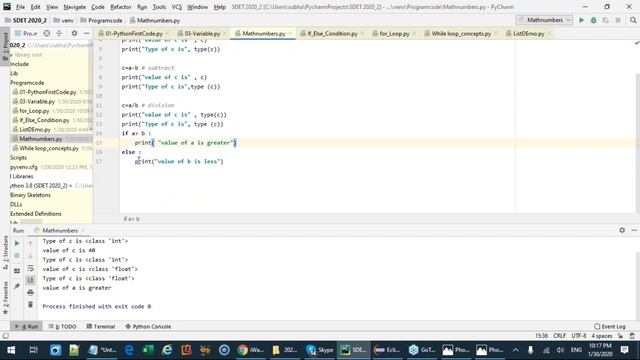Open the TODO tool window tab

click(63, 327)
